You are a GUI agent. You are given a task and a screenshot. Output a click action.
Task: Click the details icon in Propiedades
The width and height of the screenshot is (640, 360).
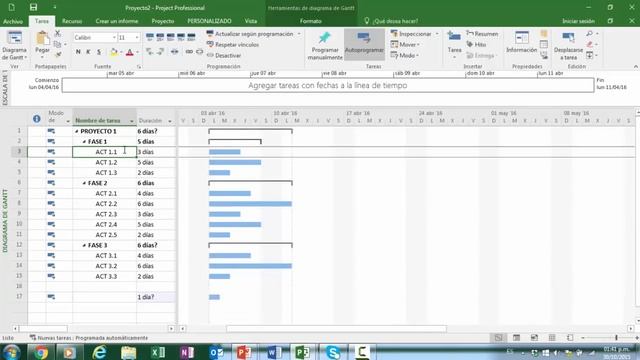pyautogui.click(x=544, y=44)
